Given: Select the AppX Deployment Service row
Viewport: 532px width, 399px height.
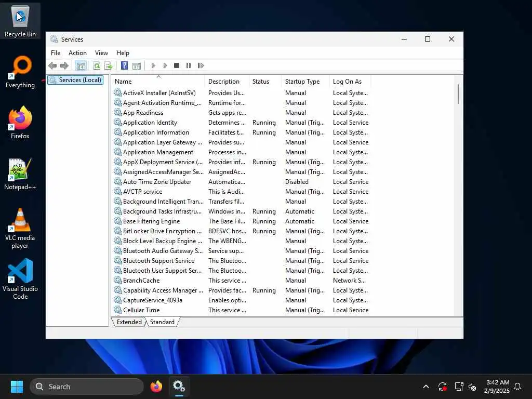Looking at the screenshot, I should [x=241, y=162].
